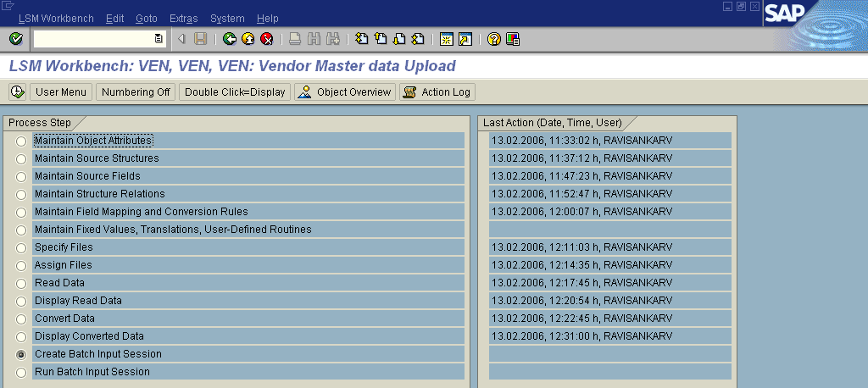Click the yellow Exit arrow icon
The image size is (868, 388).
tap(248, 39)
